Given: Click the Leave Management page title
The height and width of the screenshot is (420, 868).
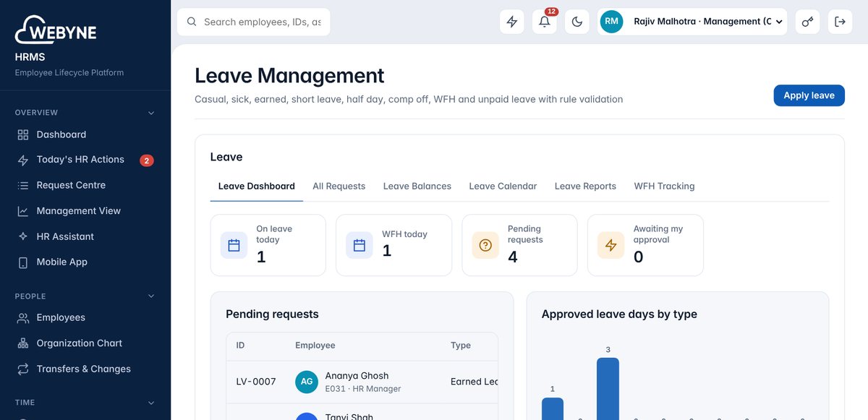Looking at the screenshot, I should 289,75.
